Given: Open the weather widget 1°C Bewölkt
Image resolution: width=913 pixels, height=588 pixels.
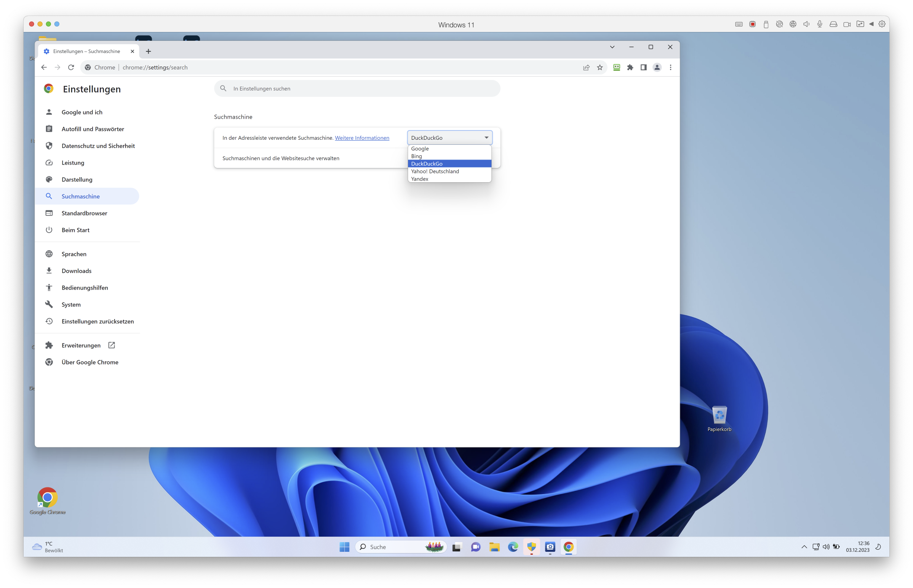Looking at the screenshot, I should [x=48, y=547].
